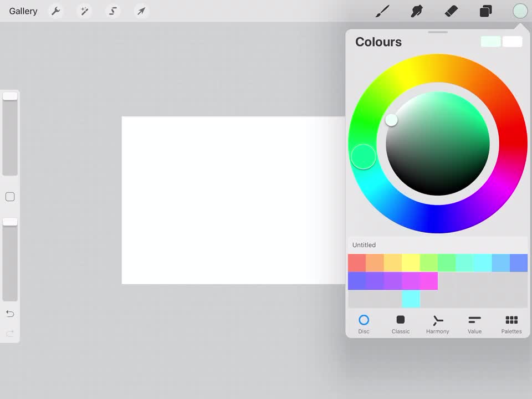This screenshot has height=399, width=532.
Task: Redo the last action
Action: click(10, 334)
